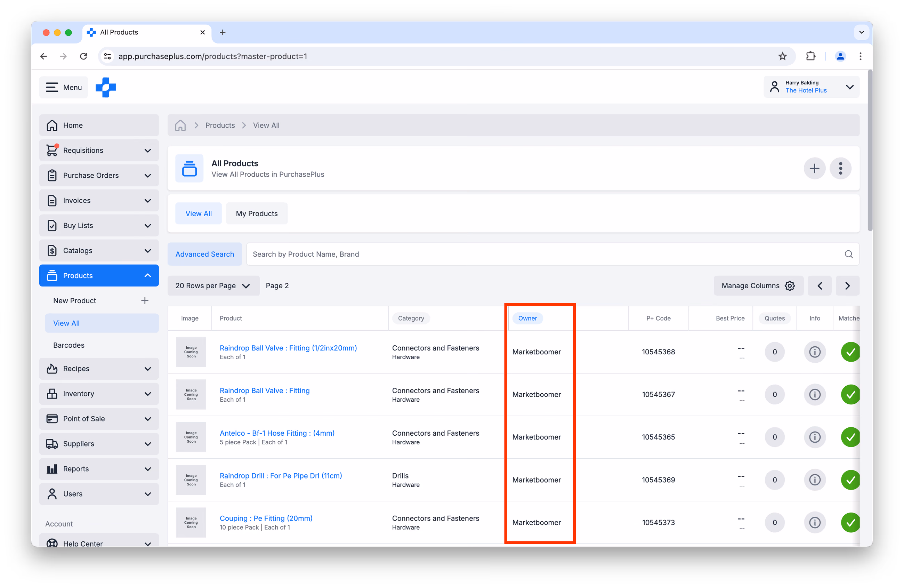The height and width of the screenshot is (588, 904).
Task: Open Raindrop Ball Valve : Fitting (1/2inx20mm) product
Action: [288, 348]
